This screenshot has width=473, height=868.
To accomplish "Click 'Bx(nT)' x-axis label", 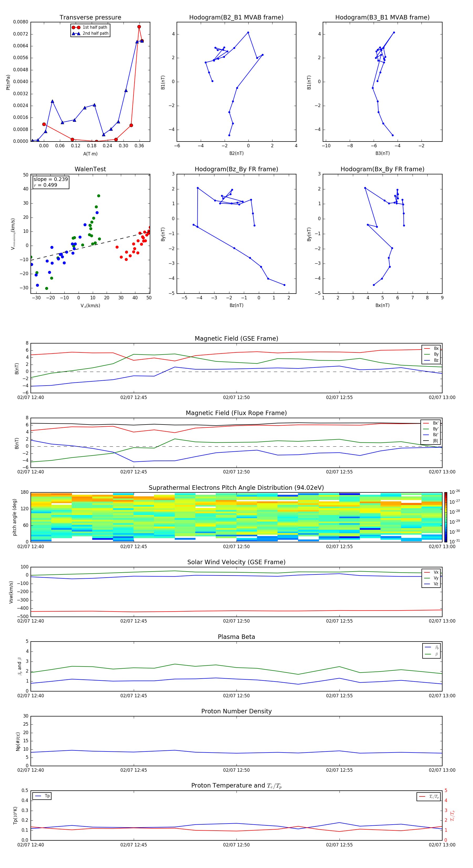I will point(382,305).
